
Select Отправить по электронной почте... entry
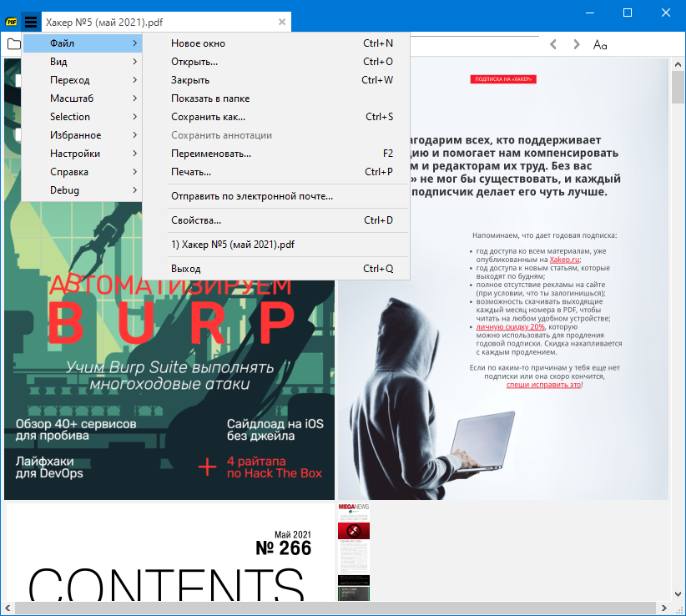252,196
